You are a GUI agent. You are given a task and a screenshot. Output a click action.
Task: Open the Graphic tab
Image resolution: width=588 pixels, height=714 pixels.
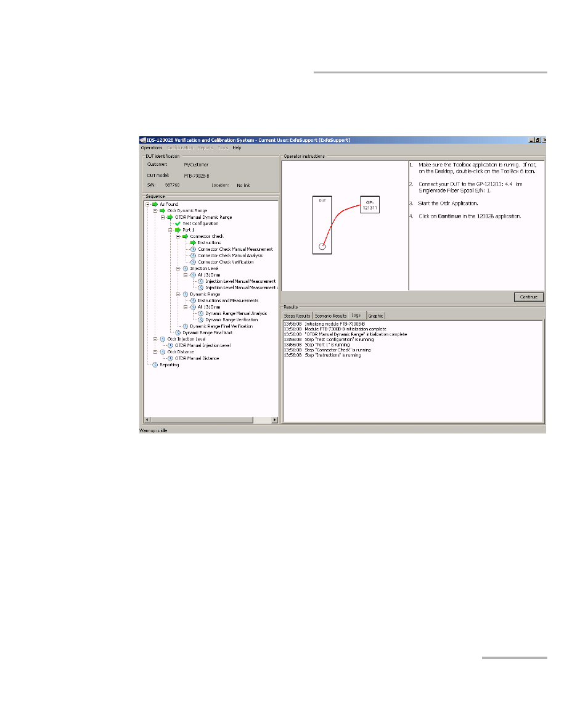[x=376, y=316]
